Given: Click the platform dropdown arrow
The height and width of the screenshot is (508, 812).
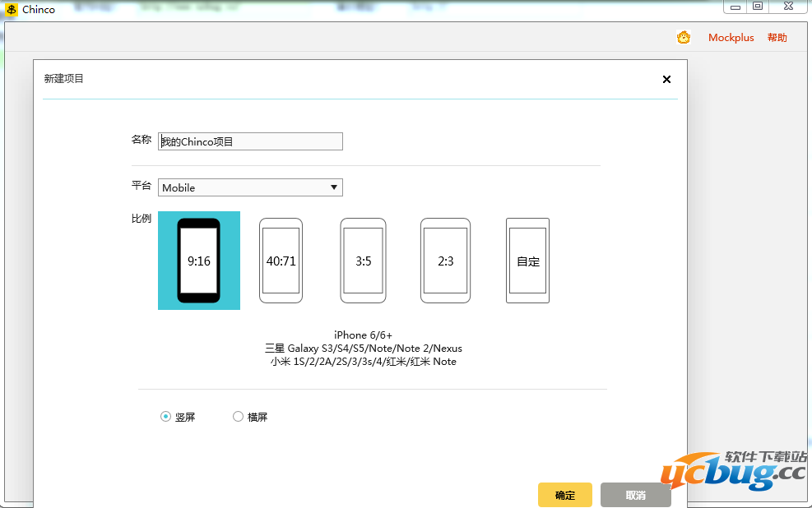Looking at the screenshot, I should tap(334, 187).
